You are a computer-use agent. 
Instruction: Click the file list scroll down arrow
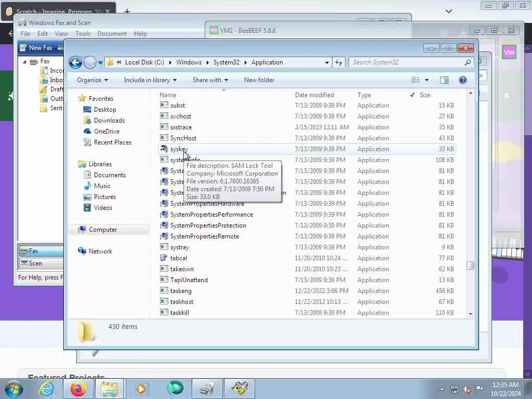[470, 314]
